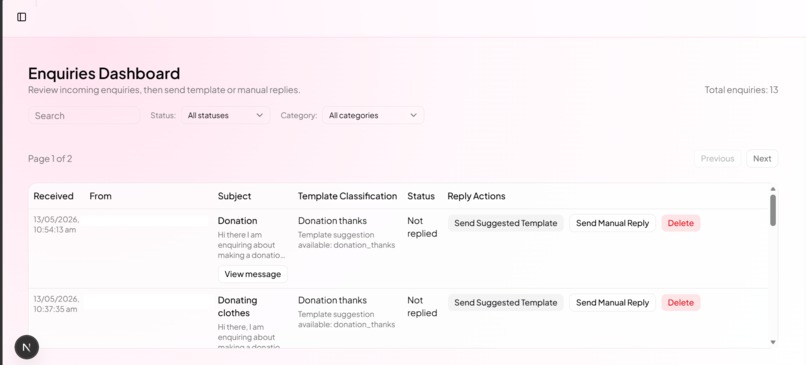
Task: Select the 'Donating clothes' subject text
Action: 237,306
